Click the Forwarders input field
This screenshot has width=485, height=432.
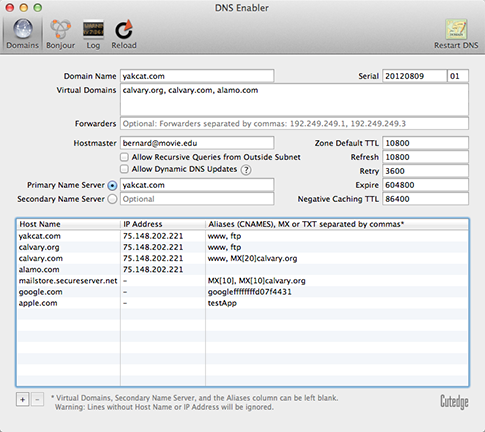(x=294, y=124)
